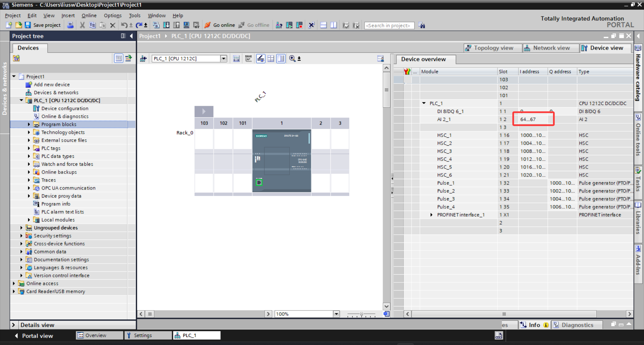Click the device view vertical scrollbar down arrow
The width and height of the screenshot is (644, 345).
[386, 306]
